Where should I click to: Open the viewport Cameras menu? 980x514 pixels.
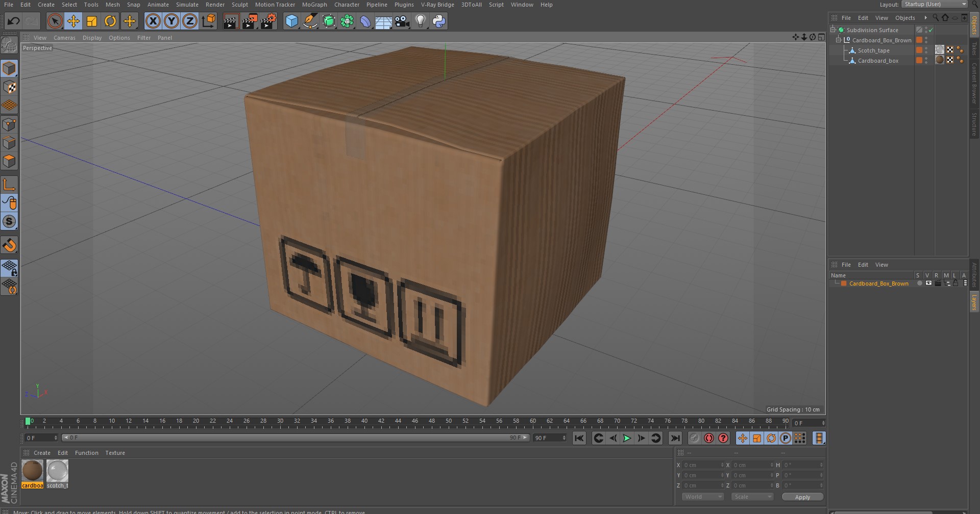pyautogui.click(x=64, y=38)
